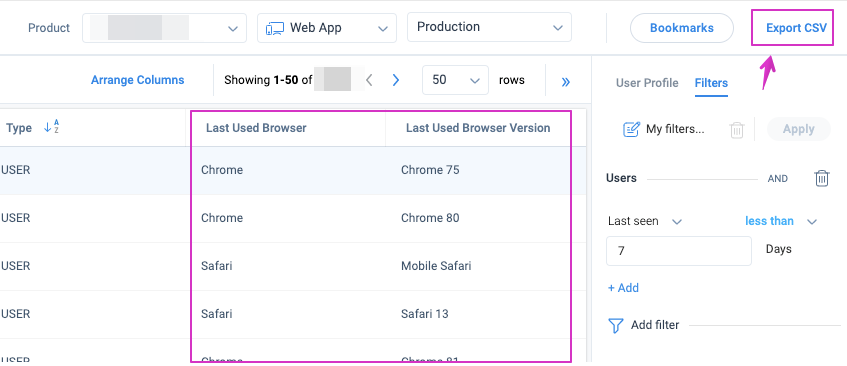Open the Product selector dropdown
This screenshot has height=366, width=847.
click(164, 28)
